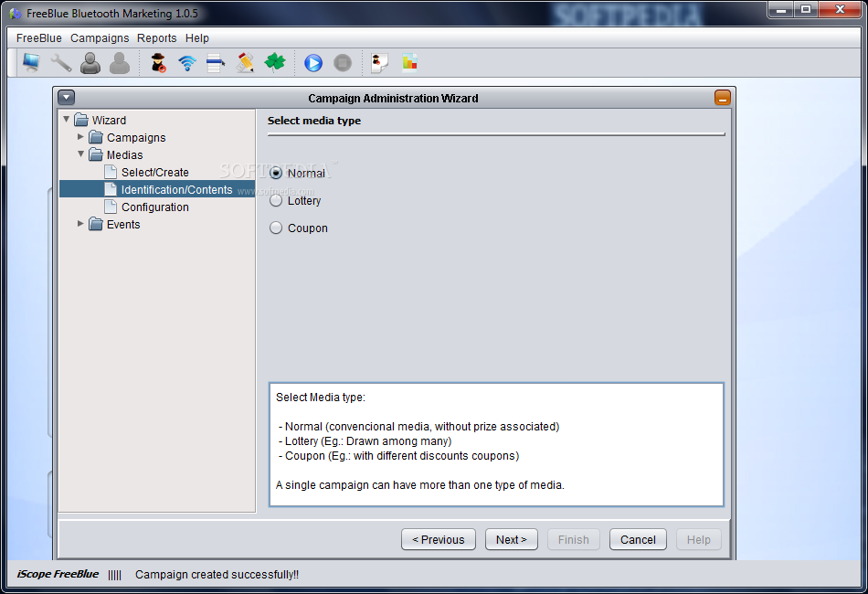
Task: Open the Reports menu
Action: (x=156, y=38)
